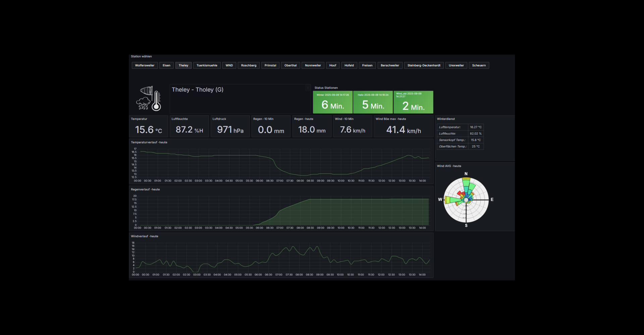Choose the Tuerkismuehle station
The width and height of the screenshot is (644, 335).
click(x=207, y=65)
